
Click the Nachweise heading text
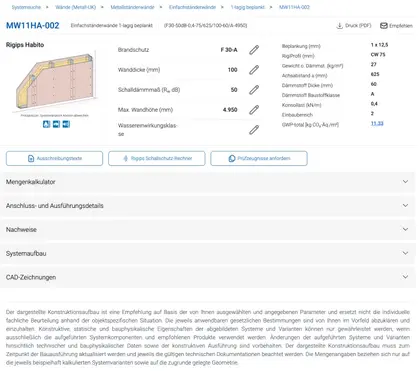(21, 230)
